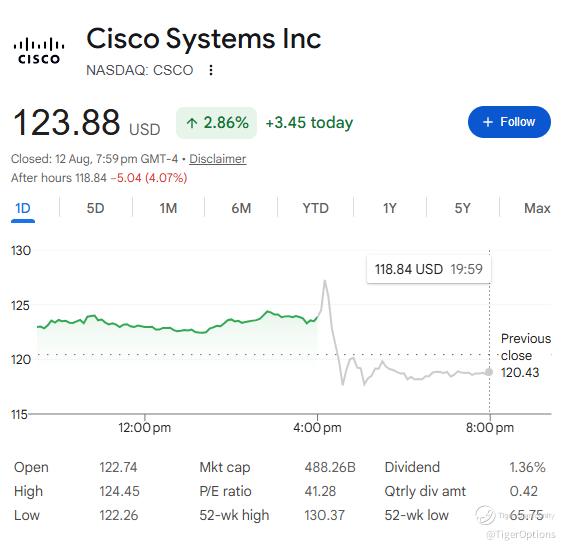Open the Disclaimer link
566x547 pixels.
pyautogui.click(x=218, y=159)
